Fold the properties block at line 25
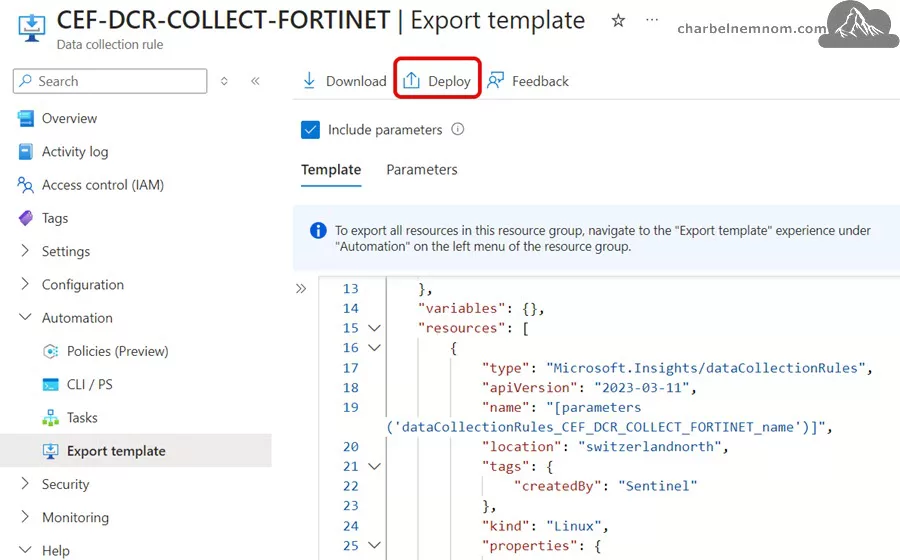The image size is (900, 560). 374,545
